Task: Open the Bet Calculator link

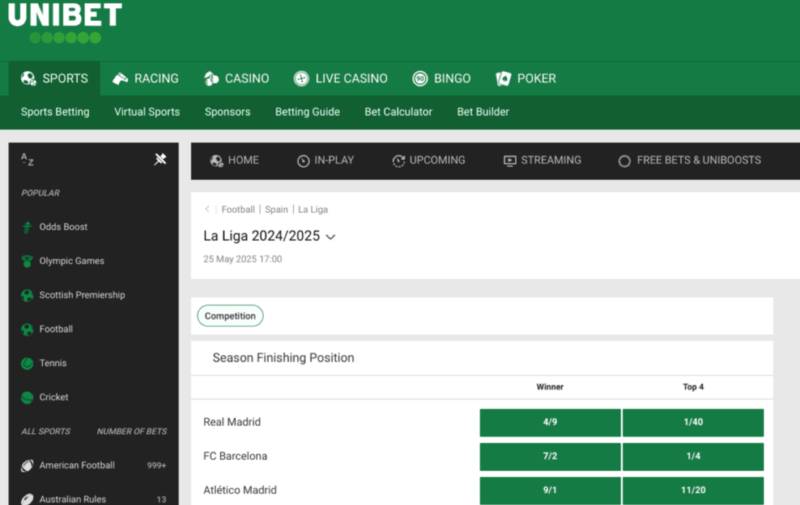Action: click(398, 112)
